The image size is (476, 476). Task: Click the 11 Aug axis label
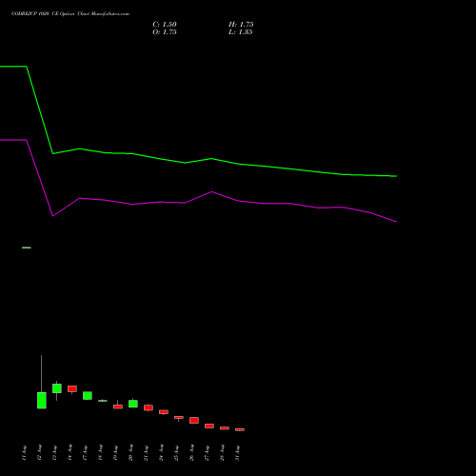tap(25, 453)
